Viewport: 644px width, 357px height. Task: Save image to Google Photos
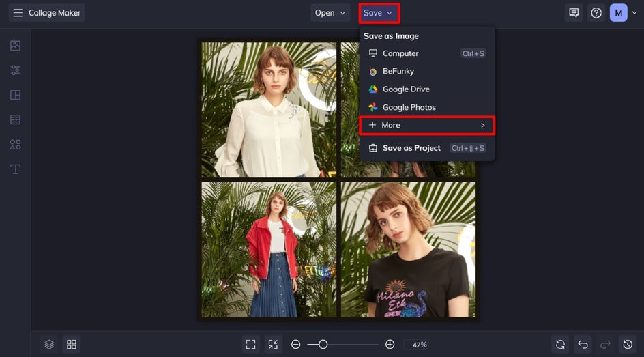click(x=427, y=107)
